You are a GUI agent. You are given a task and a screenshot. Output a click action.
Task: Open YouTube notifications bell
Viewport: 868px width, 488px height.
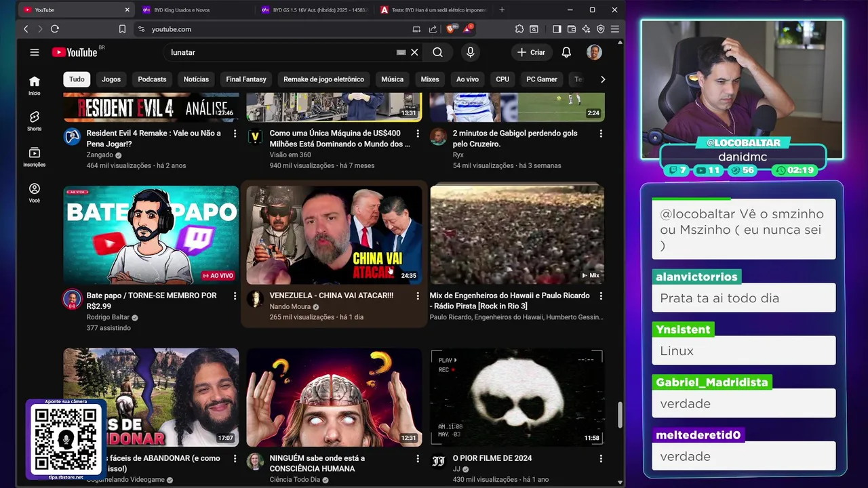566,52
